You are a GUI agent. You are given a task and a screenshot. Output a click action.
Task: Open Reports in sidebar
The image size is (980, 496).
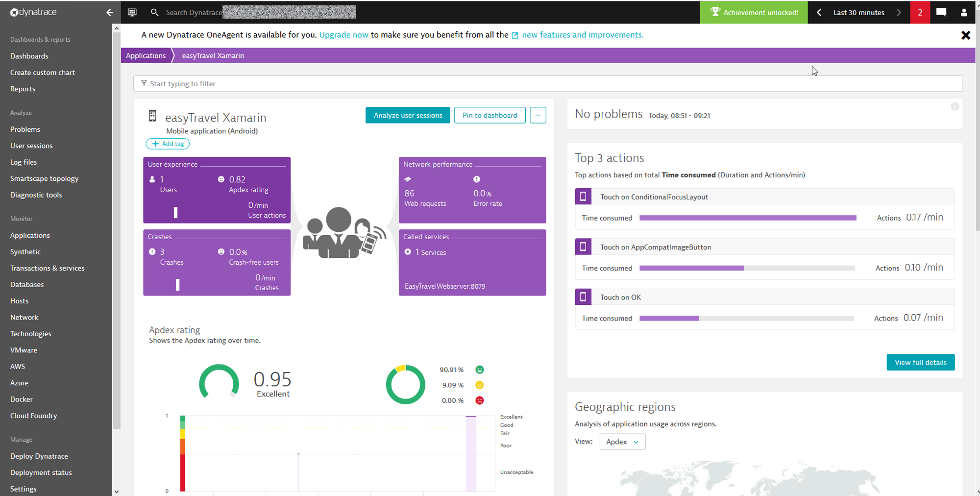pos(23,89)
